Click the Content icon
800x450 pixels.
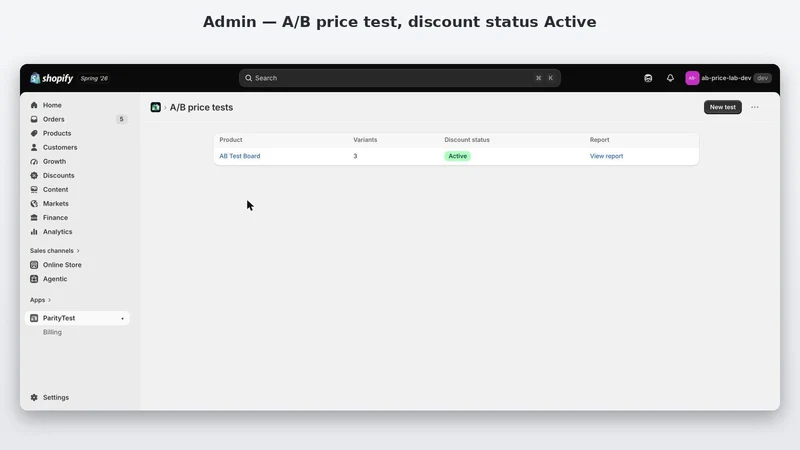34,189
